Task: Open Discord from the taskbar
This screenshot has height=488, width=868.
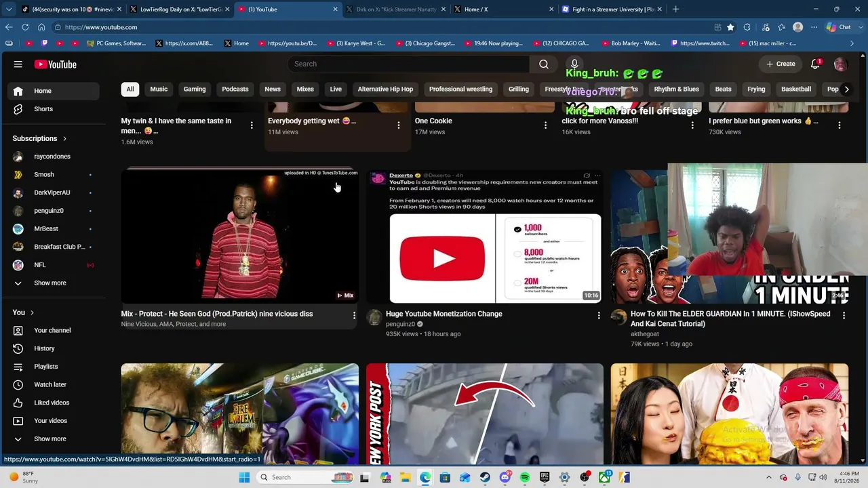Action: pyautogui.click(x=505, y=477)
